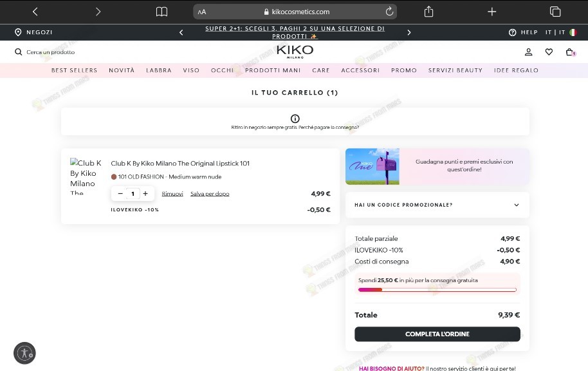Open the lipstick product image thumbnail
Screen dimensions: 588x371
pos(86,177)
